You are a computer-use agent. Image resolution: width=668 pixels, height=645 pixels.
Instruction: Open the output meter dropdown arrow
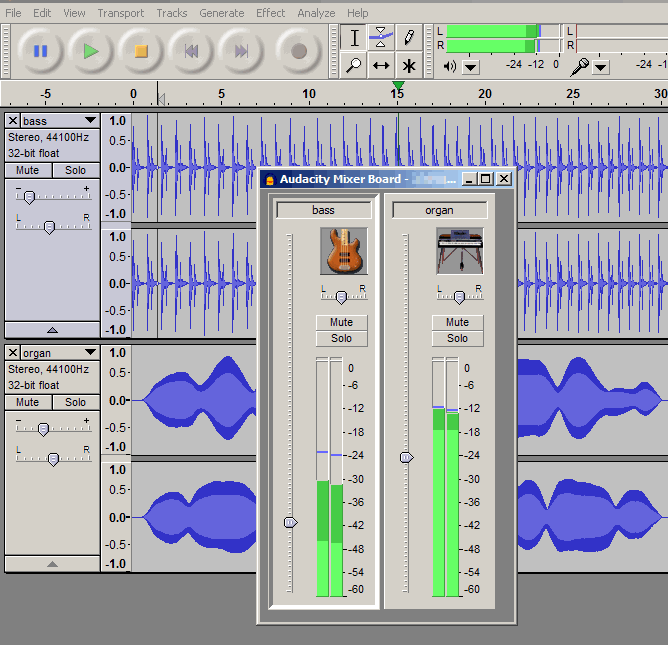[x=471, y=68]
